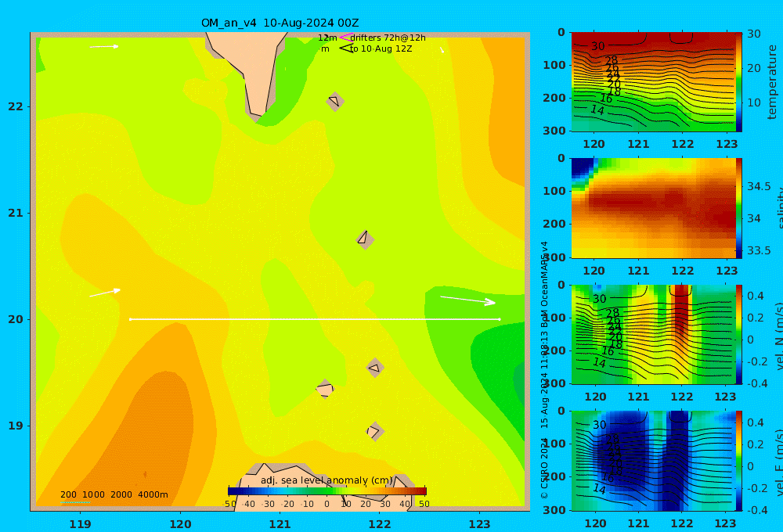Viewport: 783px width, 532px height.
Task: Click the "temperature" axis label
Action: pyautogui.click(x=772, y=82)
